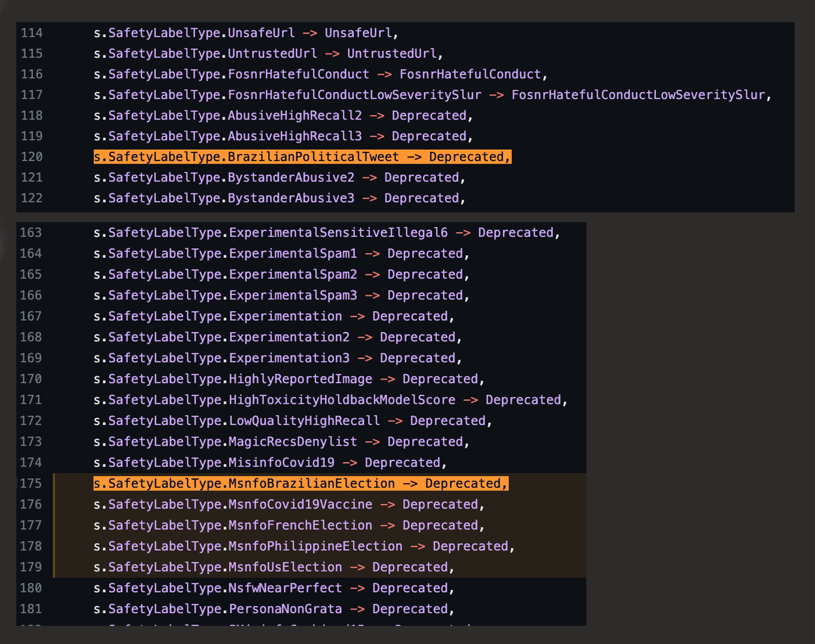Viewport: 815px width, 644px height.
Task: Click Deprecated on the MisinfoCovid19 line
Action: tap(403, 462)
